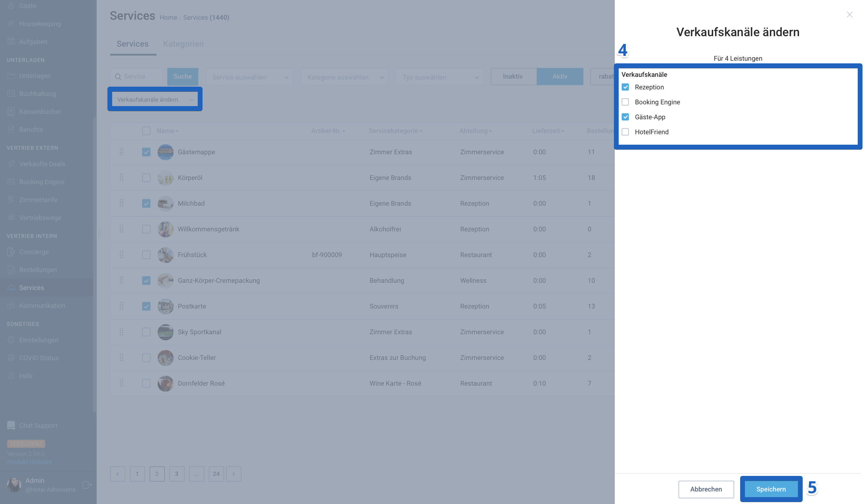Go to next page arrow in pagination

[x=233, y=474]
